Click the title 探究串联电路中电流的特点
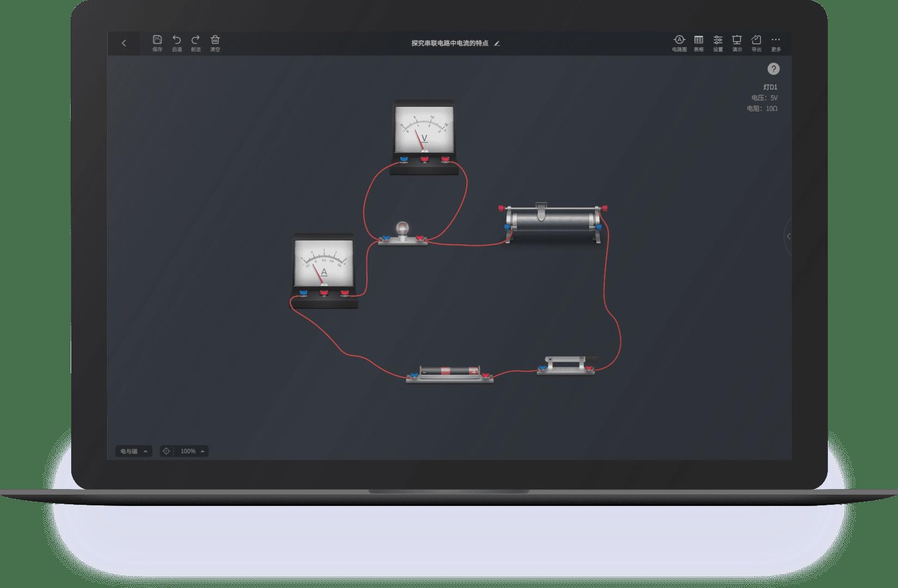 450,43
